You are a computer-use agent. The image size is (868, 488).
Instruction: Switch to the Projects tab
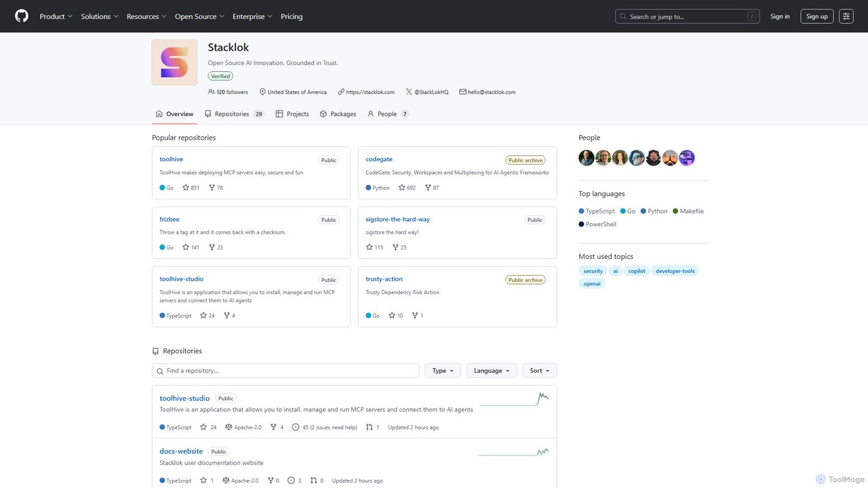coord(292,114)
